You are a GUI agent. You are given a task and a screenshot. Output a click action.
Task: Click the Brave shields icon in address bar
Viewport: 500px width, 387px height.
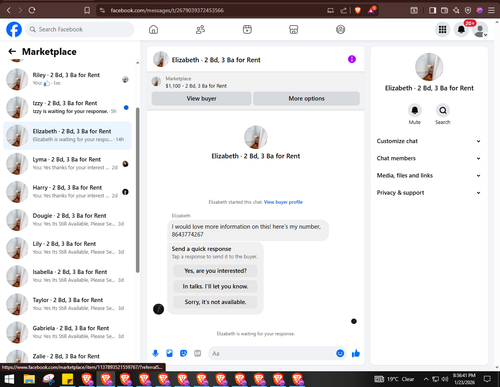pos(358,10)
